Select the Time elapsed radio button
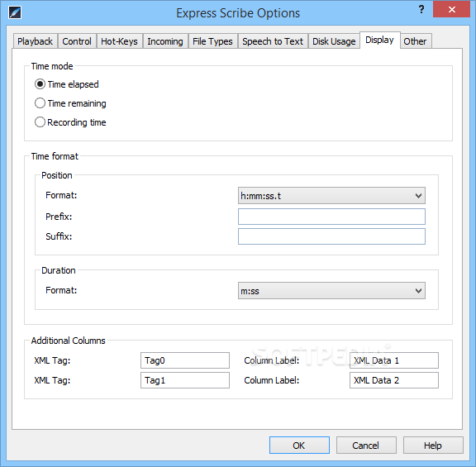This screenshot has height=467, width=476. tap(67, 84)
